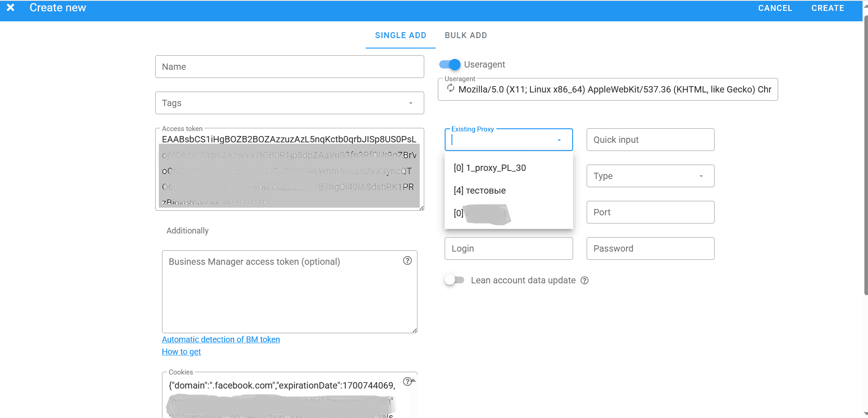This screenshot has width=868, height=418.
Task: Click the help icon beside Cookies field
Action: click(x=407, y=381)
